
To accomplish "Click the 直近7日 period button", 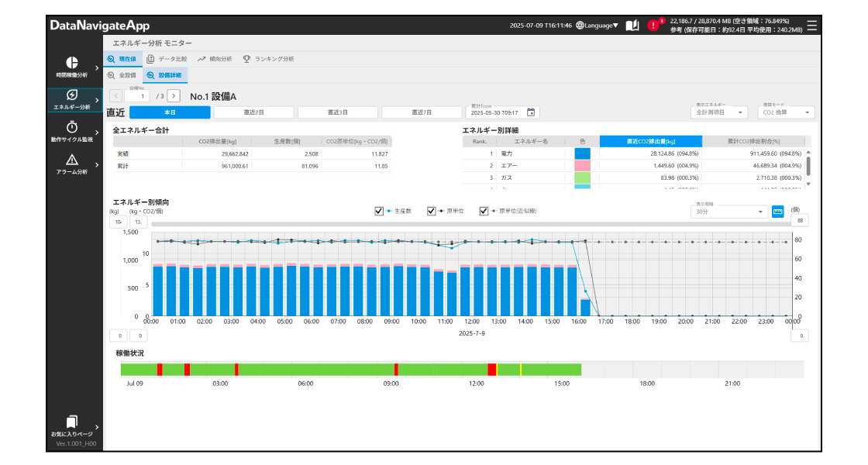I will coord(421,112).
